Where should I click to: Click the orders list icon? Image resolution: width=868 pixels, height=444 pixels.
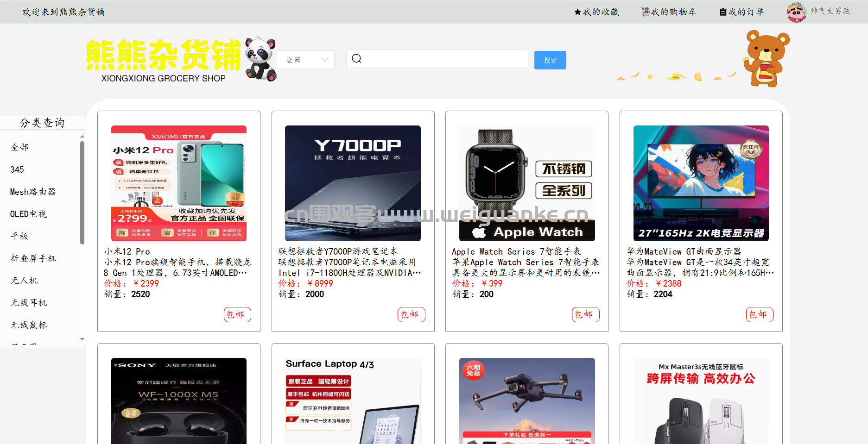723,12
